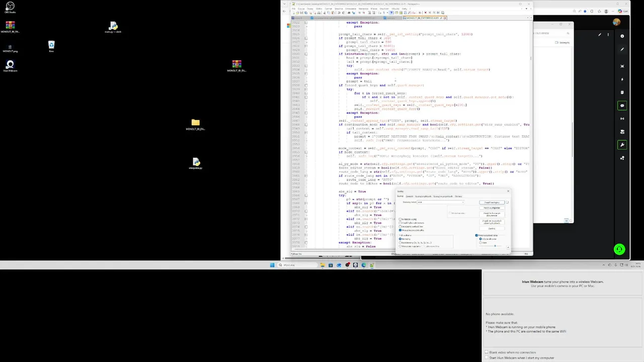Click the lightning bolt icon in dark sidebar

coord(622,79)
